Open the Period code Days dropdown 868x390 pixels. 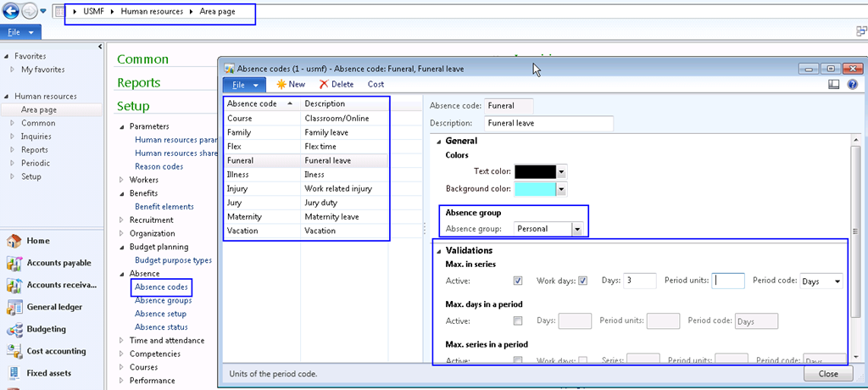point(837,281)
